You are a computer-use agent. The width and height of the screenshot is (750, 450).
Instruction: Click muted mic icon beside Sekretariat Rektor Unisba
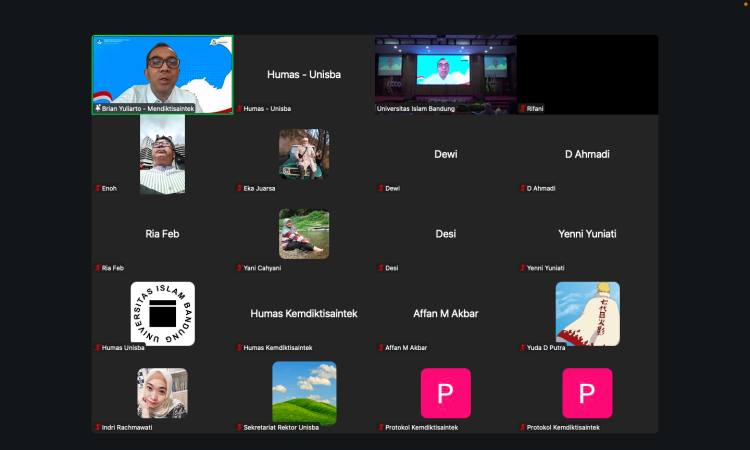(x=239, y=428)
